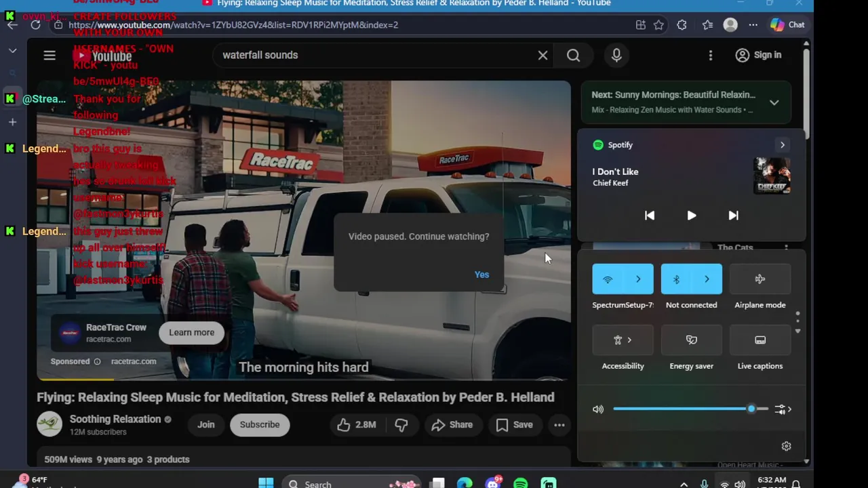Click the taskbar clock 6:32 AM
The width and height of the screenshot is (868, 488).
point(771,480)
